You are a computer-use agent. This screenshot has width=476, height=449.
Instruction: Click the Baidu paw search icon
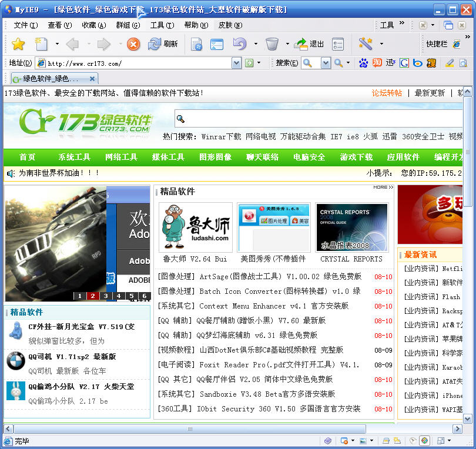tap(363, 63)
